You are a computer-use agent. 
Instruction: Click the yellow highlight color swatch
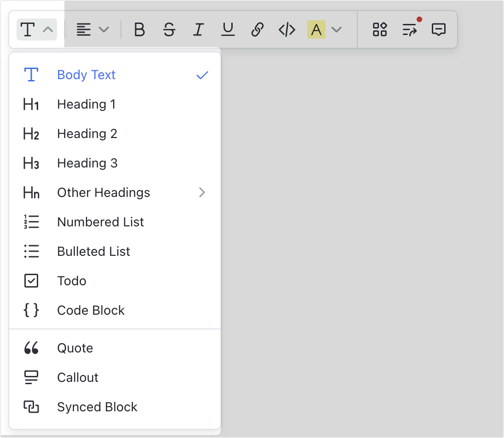click(x=316, y=29)
